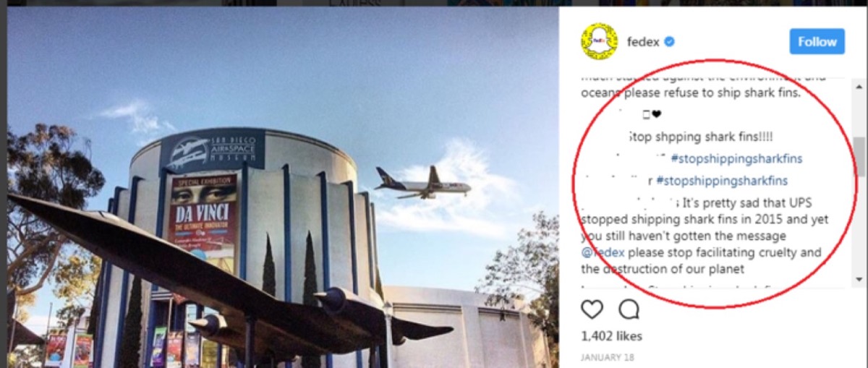Viewport: 868px width, 368px height.
Task: Open first #stopshippingsharkfins hashtag
Action: pyautogui.click(x=736, y=158)
